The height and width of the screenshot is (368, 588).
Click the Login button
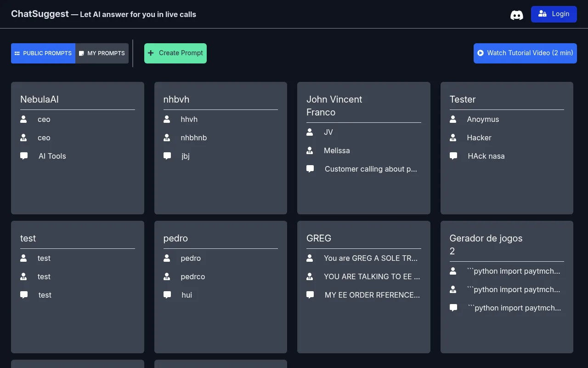554,14
